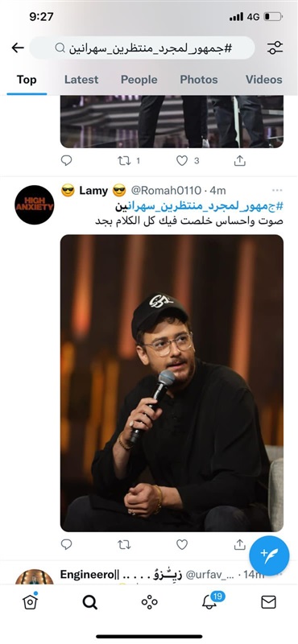Switch to the Latest tab
The width and height of the screenshot is (298, 644).
(x=81, y=79)
